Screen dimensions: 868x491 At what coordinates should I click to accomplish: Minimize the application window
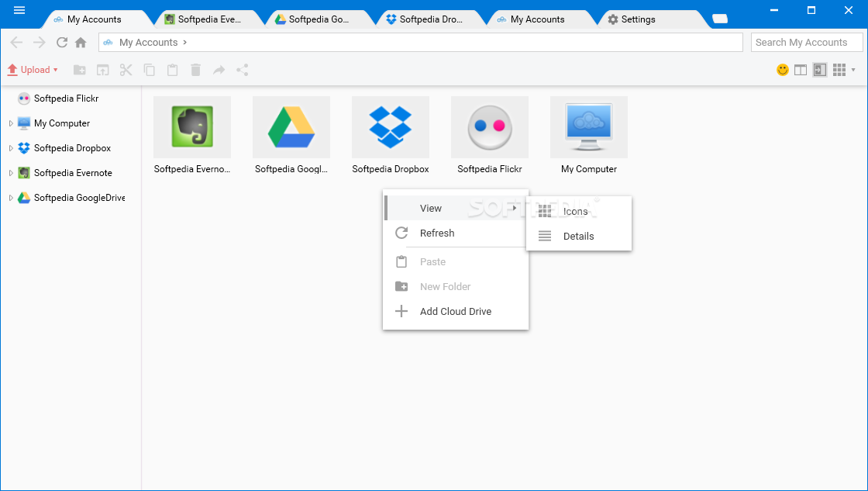pos(774,10)
